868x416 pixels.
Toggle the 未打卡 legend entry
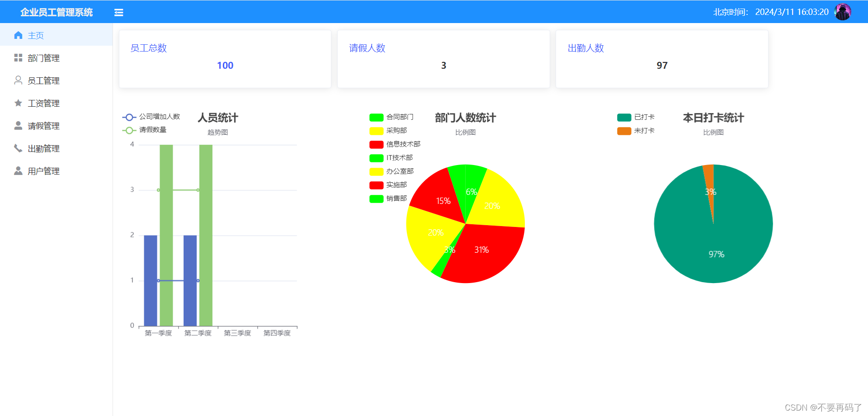(624, 131)
